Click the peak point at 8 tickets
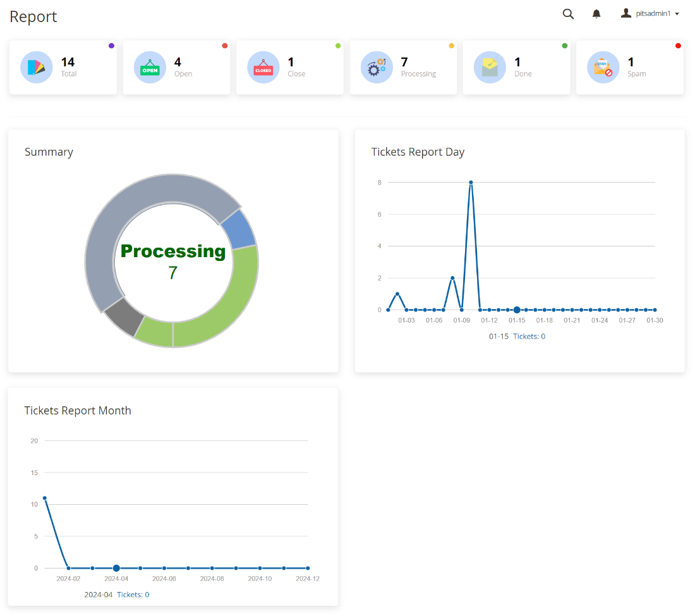 [471, 183]
